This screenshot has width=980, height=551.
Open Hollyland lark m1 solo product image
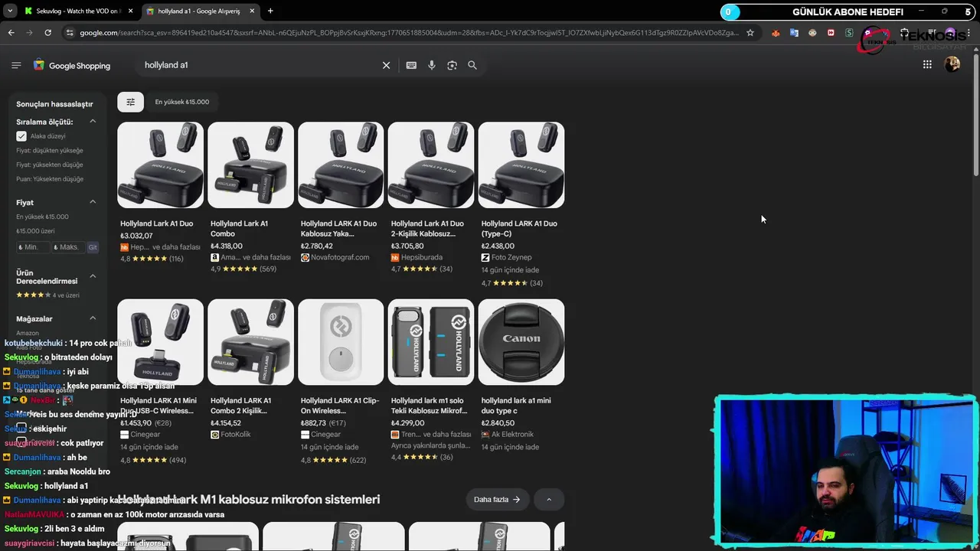click(431, 342)
